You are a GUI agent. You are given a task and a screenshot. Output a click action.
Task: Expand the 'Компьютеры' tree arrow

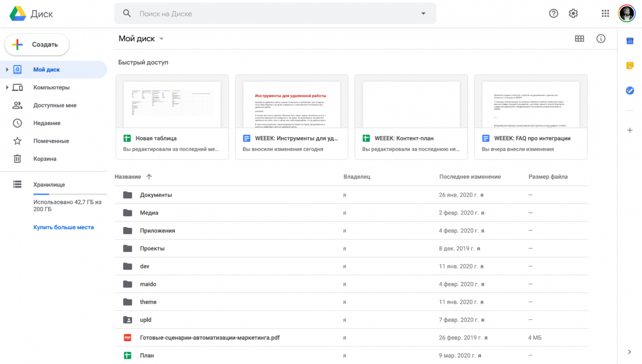(x=7, y=87)
